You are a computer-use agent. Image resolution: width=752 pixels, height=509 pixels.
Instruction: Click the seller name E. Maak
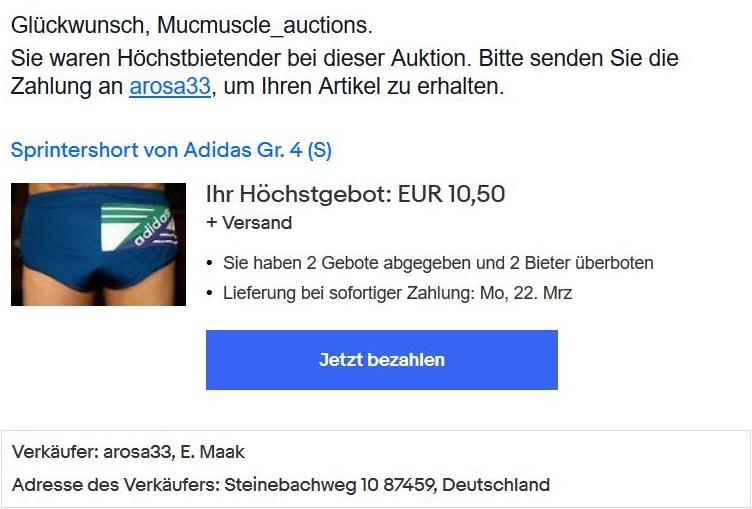point(212,452)
